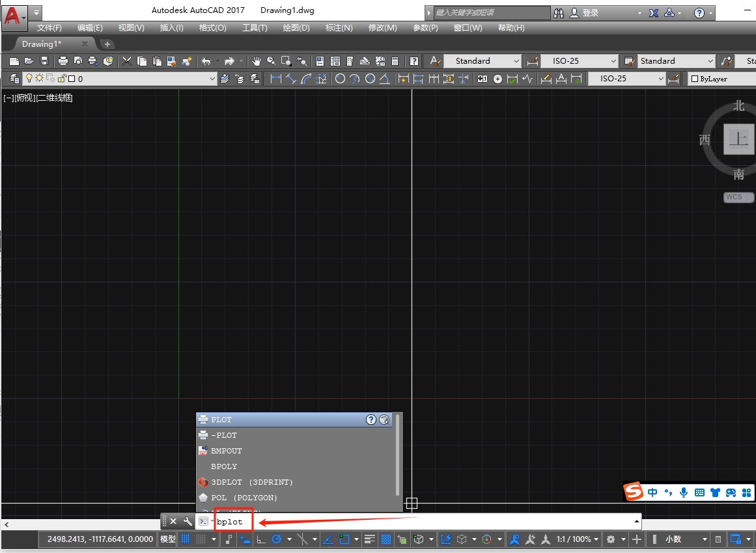Click the search keyword input box
Screen dimensions: 756x553
(491, 12)
